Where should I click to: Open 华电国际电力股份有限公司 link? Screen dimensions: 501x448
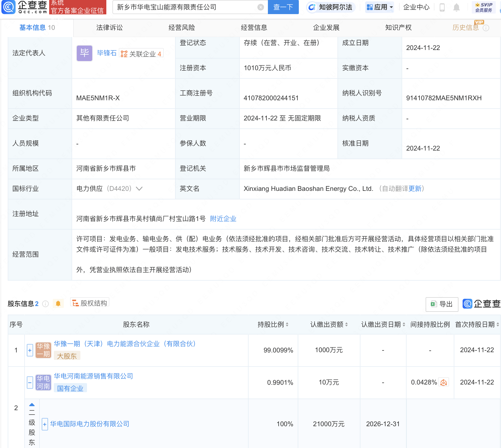pyautogui.click(x=90, y=424)
